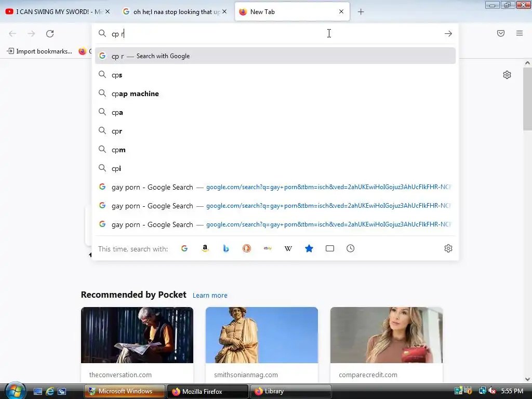Click 'theconversation.com' card text
The width and height of the screenshot is (532, 399).
point(121,375)
